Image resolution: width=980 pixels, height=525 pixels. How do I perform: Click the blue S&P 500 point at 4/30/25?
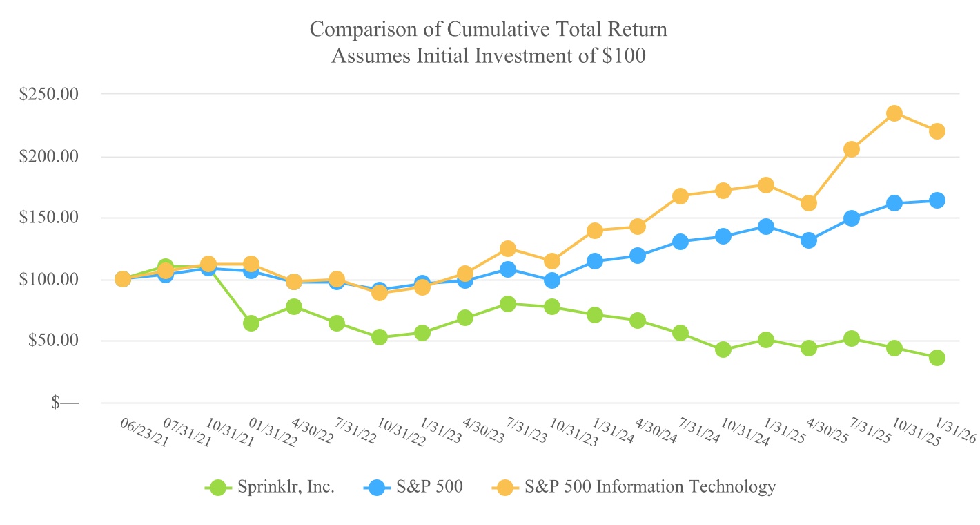809,240
